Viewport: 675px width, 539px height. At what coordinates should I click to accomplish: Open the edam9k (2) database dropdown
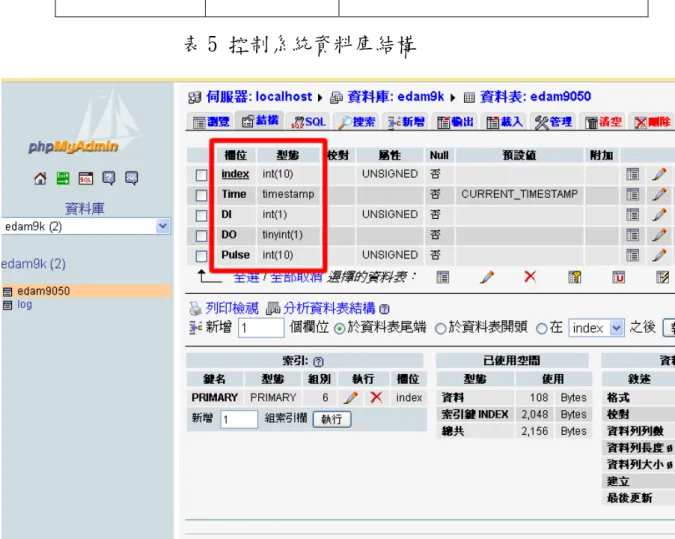click(85, 226)
